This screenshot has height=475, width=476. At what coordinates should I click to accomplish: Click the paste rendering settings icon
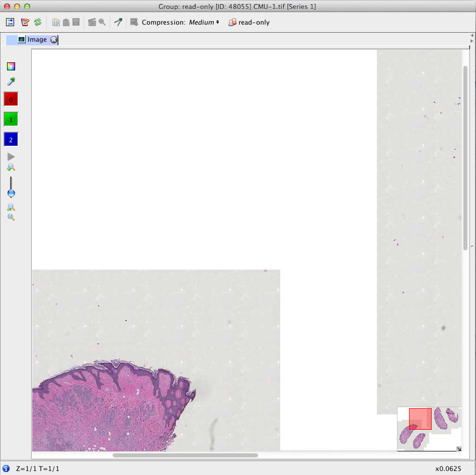pos(66,23)
